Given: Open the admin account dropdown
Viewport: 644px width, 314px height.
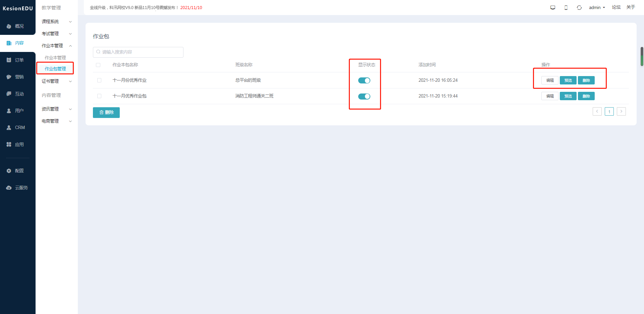Looking at the screenshot, I should (x=597, y=7).
